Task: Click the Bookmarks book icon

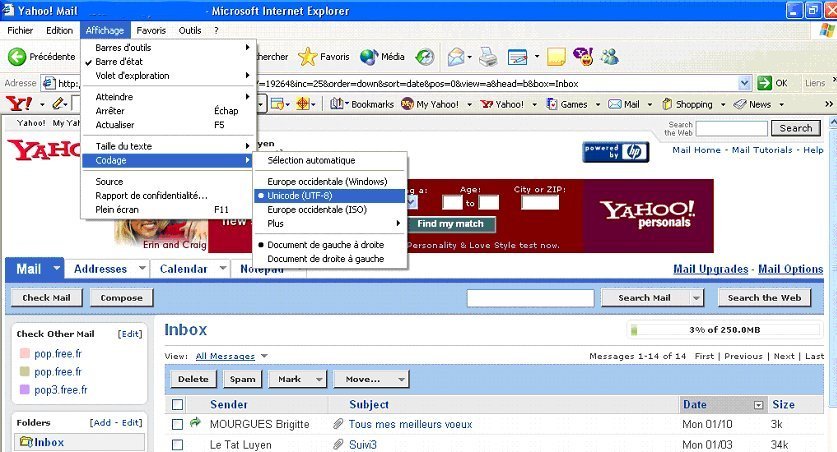Action: point(336,104)
